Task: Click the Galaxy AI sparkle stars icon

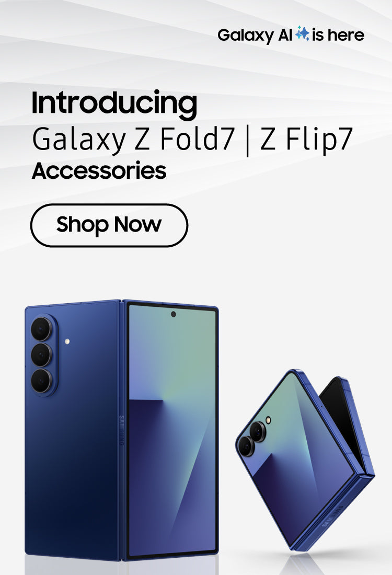Action: pos(303,34)
